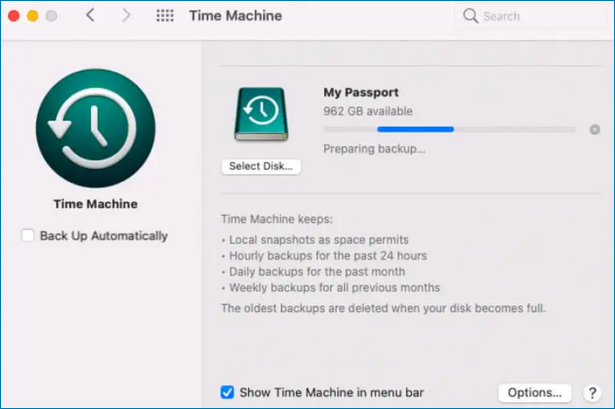Click the forward chevron in the toolbar
The height and width of the screenshot is (409, 615).
pos(125,16)
